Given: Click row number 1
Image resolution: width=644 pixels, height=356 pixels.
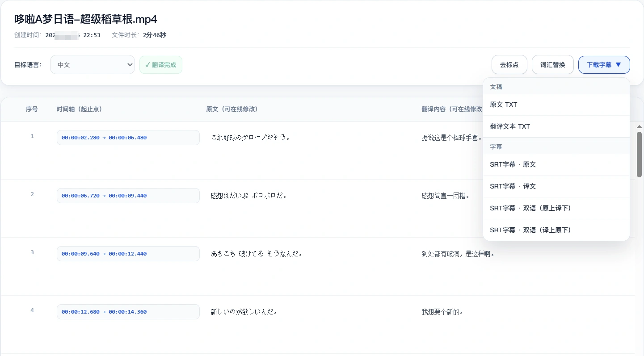Looking at the screenshot, I should [x=32, y=136].
